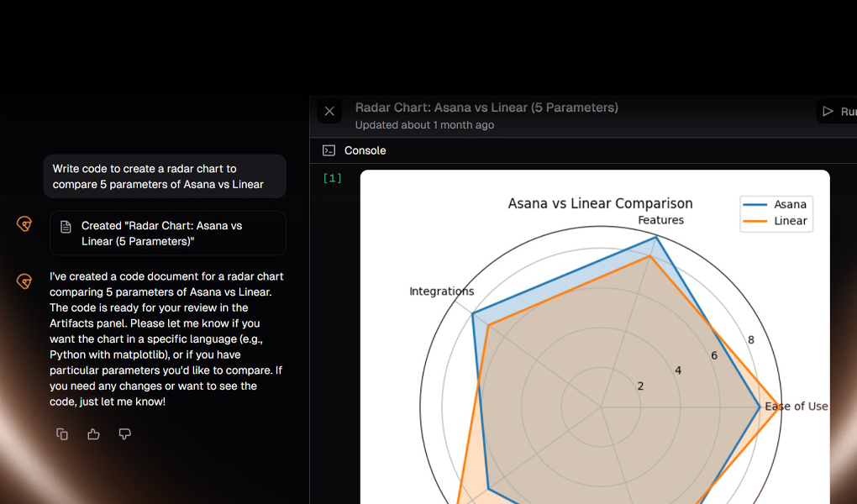Click the radial tick label 2
Viewport: 857px width, 504px height.
coord(640,386)
